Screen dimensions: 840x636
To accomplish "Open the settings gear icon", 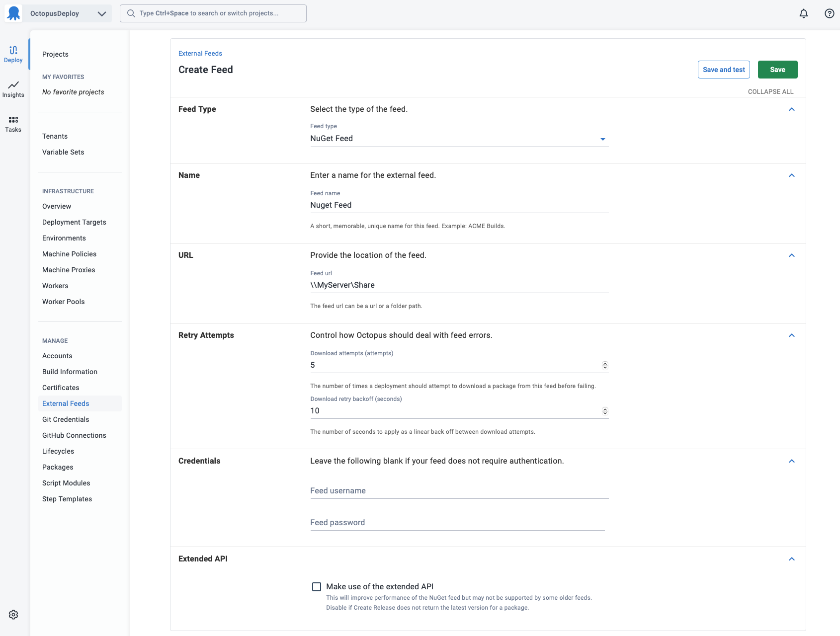I will [13, 615].
